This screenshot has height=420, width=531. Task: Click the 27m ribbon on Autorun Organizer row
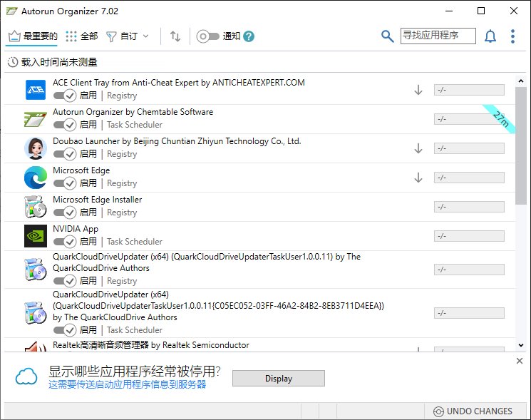tap(500, 118)
